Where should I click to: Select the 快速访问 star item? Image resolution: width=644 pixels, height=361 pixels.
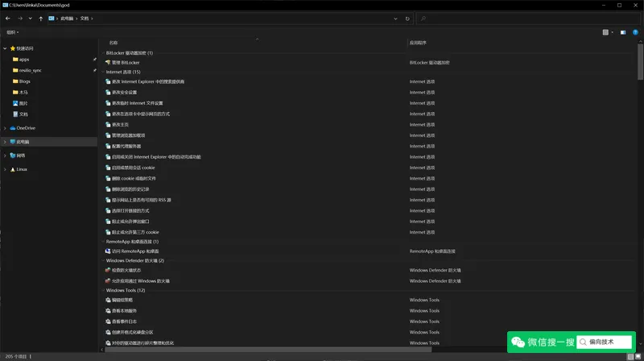tap(22, 48)
